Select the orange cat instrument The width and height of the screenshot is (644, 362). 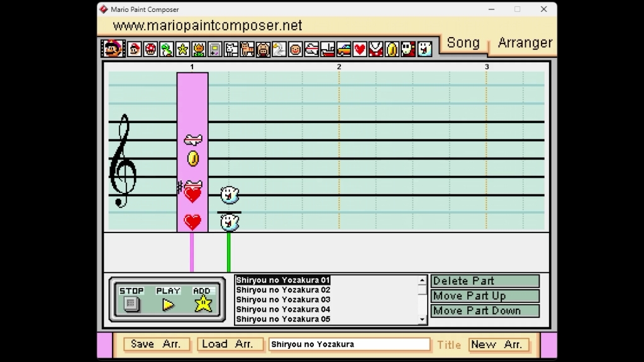click(247, 49)
